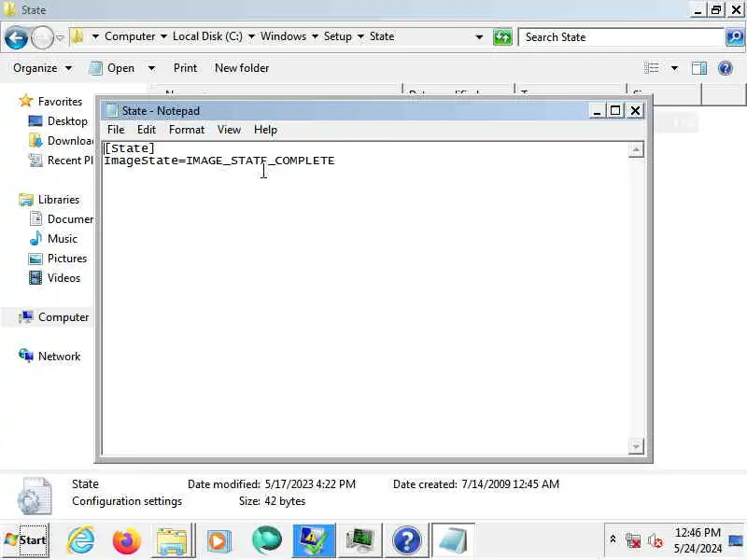This screenshot has width=747, height=560.
Task: Open Notepad Edit menu
Action: (147, 130)
